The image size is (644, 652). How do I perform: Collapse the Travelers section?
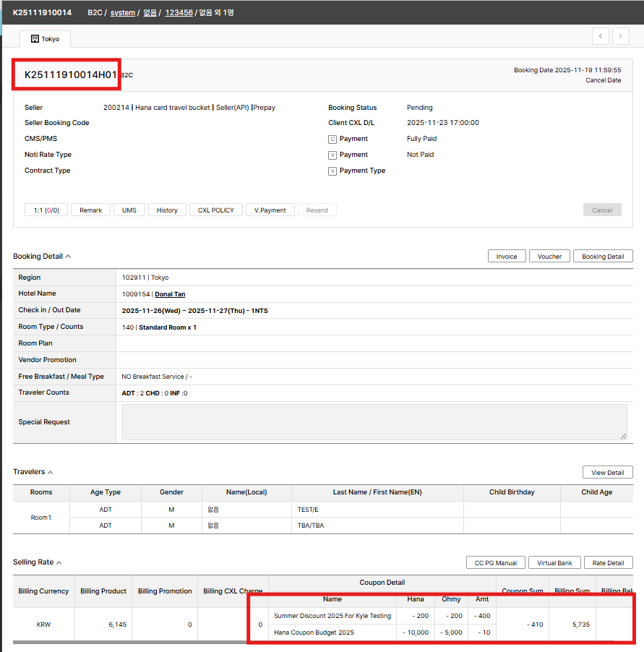[51, 472]
